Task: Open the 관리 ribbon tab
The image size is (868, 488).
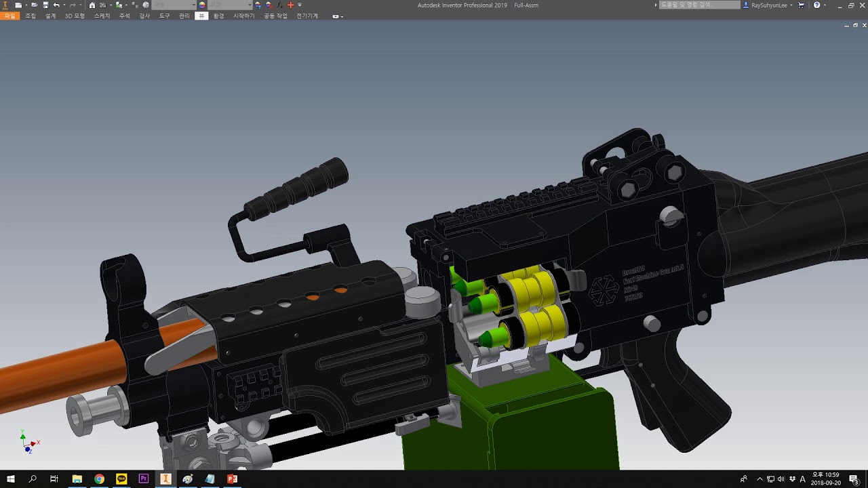Action: (x=184, y=16)
